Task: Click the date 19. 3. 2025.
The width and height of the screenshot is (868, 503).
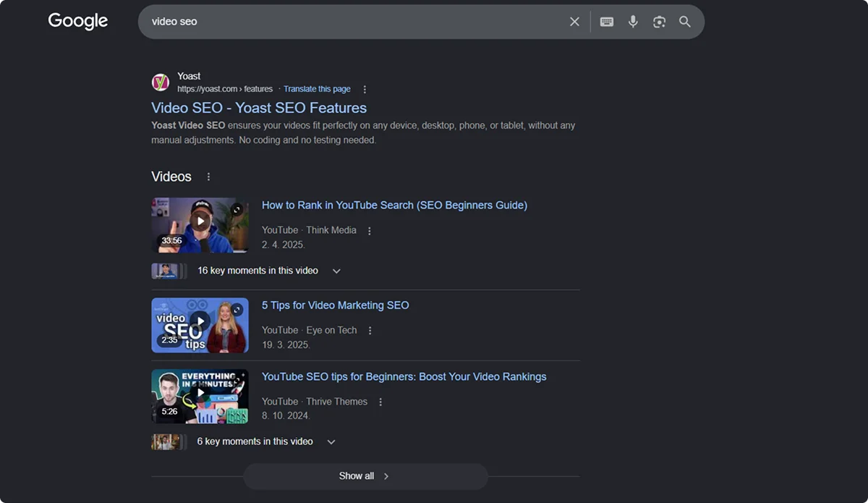Action: [x=286, y=345]
